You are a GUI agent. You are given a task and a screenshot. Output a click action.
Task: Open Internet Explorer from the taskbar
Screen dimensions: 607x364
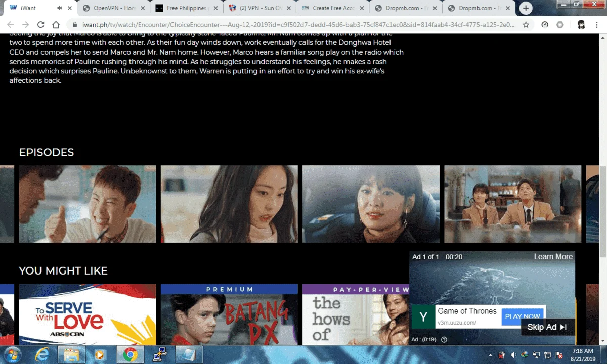click(41, 355)
